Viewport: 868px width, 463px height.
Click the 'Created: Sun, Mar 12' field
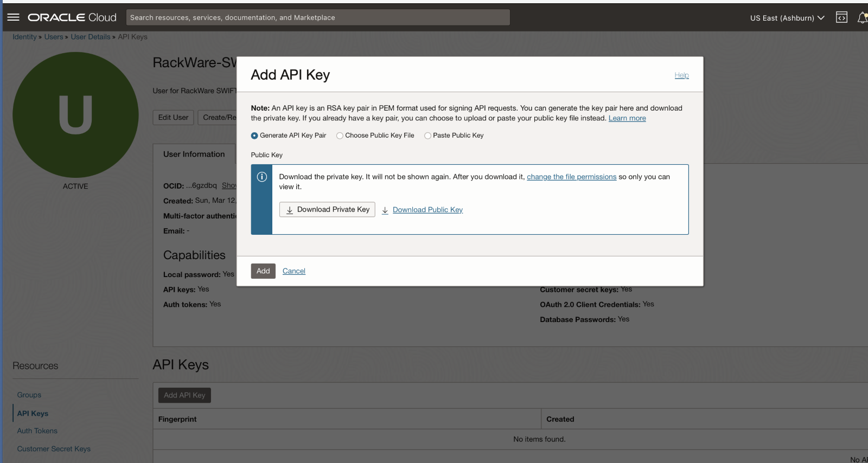tap(200, 201)
